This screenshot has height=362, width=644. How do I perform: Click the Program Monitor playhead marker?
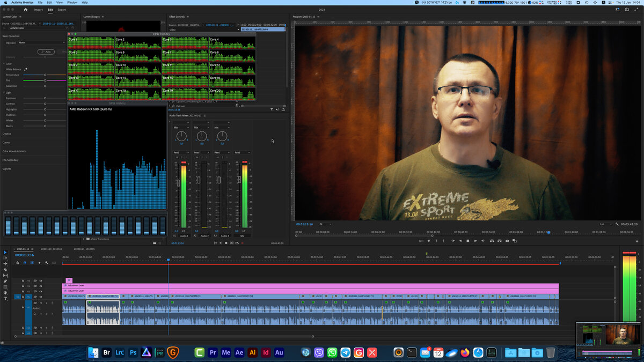pos(548,232)
